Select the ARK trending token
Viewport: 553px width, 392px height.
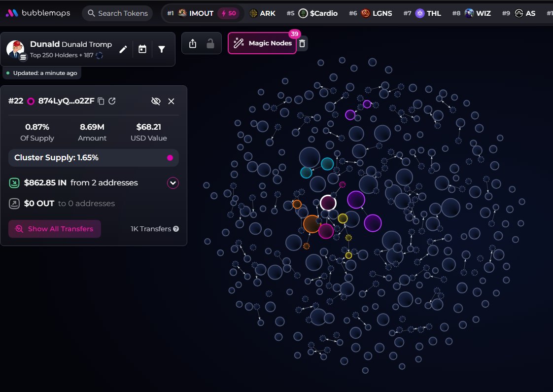(262, 13)
